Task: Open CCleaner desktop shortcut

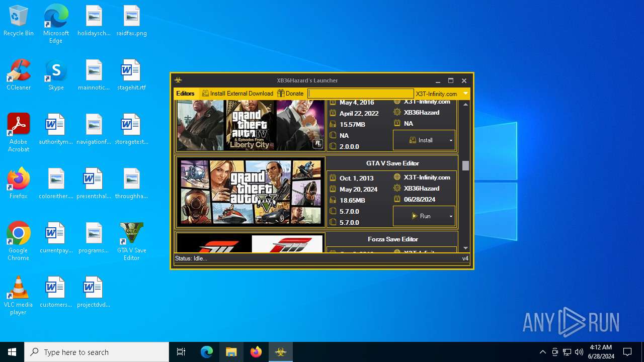Action: pos(19,75)
